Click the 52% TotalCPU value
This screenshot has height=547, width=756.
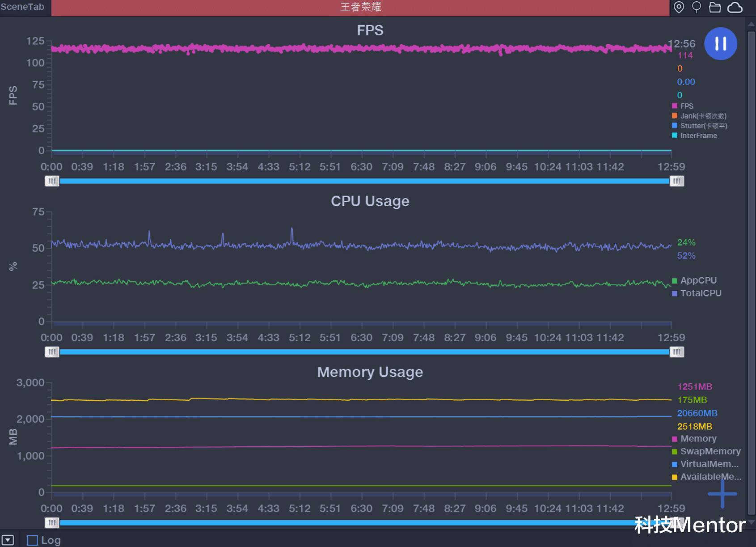pyautogui.click(x=686, y=256)
